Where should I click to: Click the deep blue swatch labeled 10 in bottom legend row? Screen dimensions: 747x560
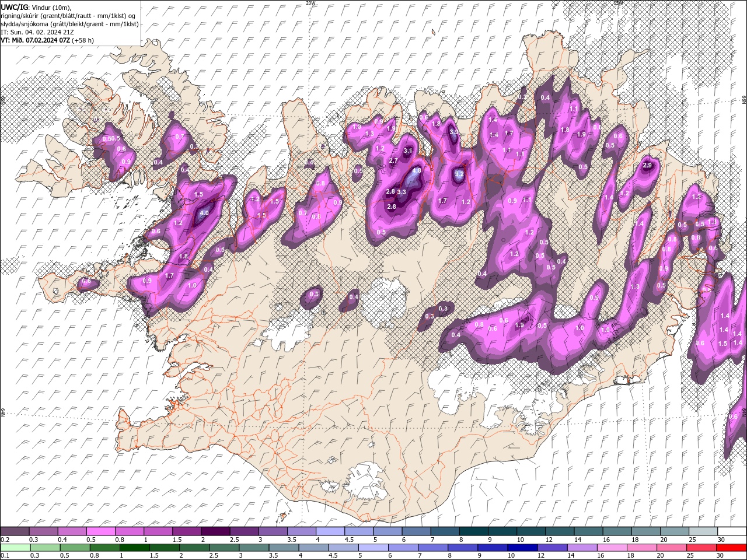click(x=523, y=548)
